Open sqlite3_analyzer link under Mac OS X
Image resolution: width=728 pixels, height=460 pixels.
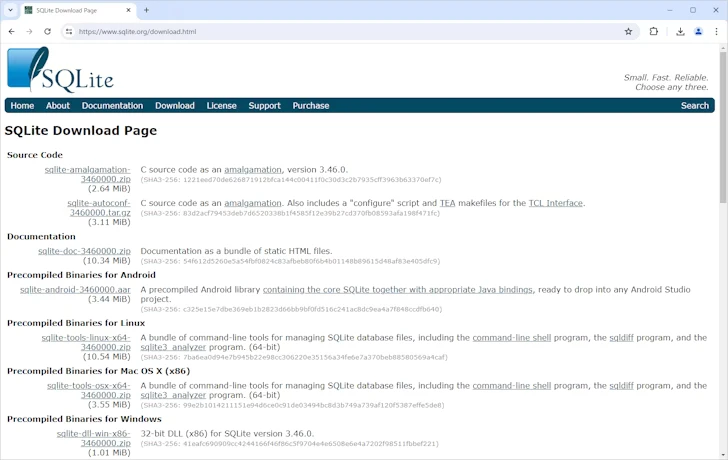tap(173, 395)
